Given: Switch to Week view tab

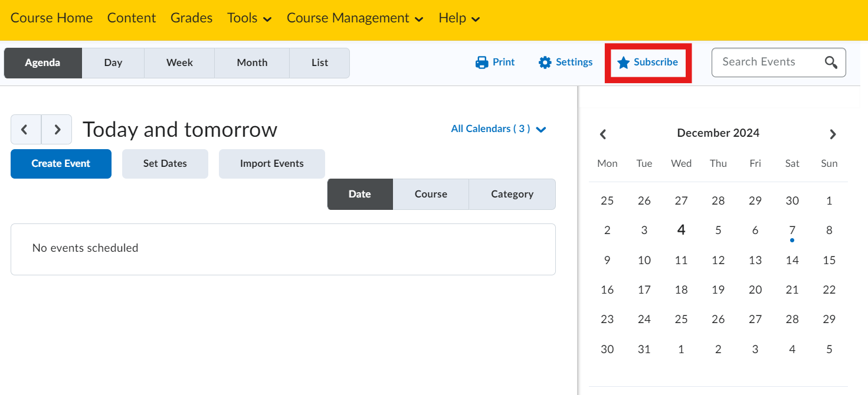Looking at the screenshot, I should click(179, 63).
